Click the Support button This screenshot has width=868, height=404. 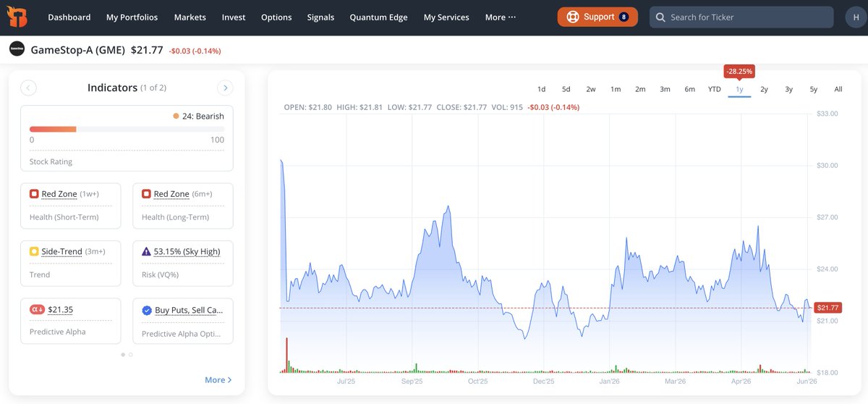coord(597,17)
